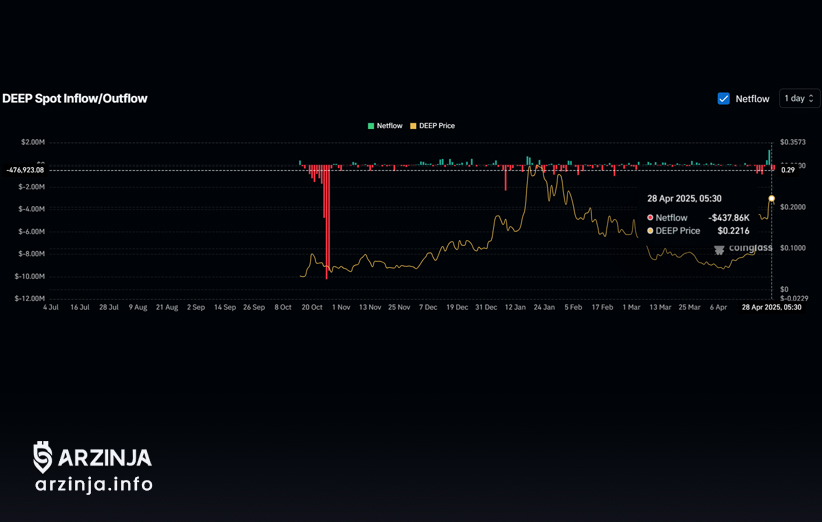Screen dimensions: 822x522
Task: Click the $-10.00M y-axis label
Action: 30,276
